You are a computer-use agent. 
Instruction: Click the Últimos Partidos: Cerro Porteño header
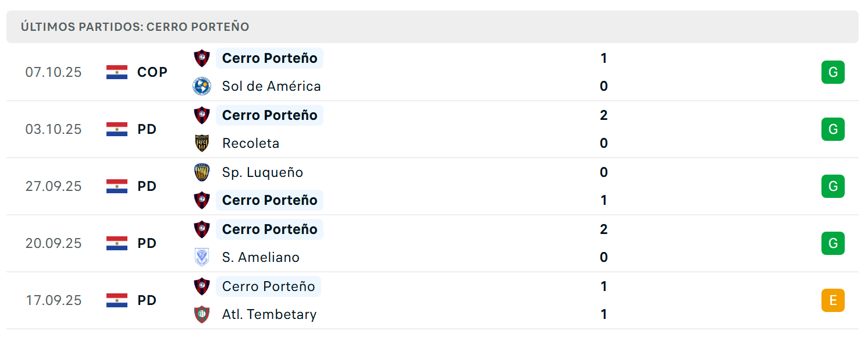point(135,27)
